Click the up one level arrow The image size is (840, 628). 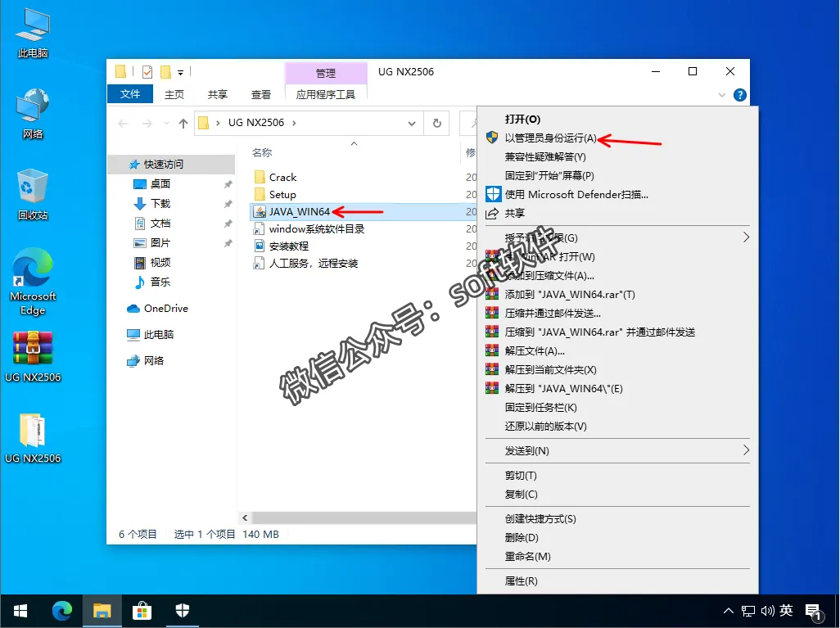(x=183, y=124)
